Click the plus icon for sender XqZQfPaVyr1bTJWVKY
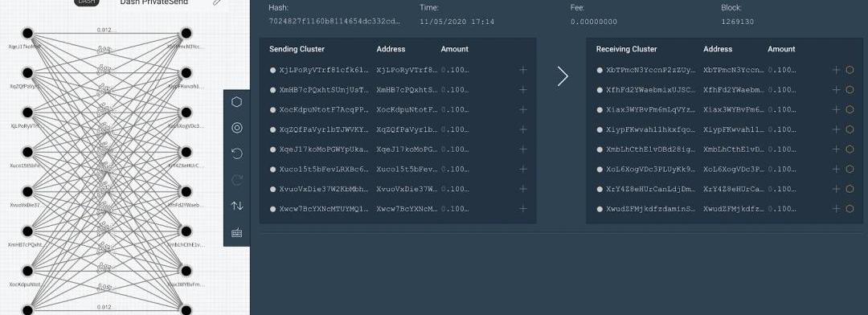The height and width of the screenshot is (315, 868). [x=522, y=129]
